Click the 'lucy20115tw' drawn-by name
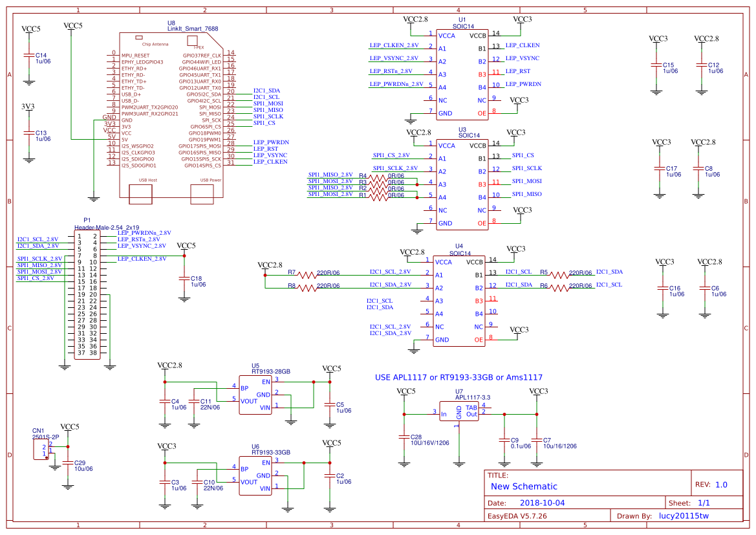The width and height of the screenshot is (756, 535). pyautogui.click(x=684, y=516)
